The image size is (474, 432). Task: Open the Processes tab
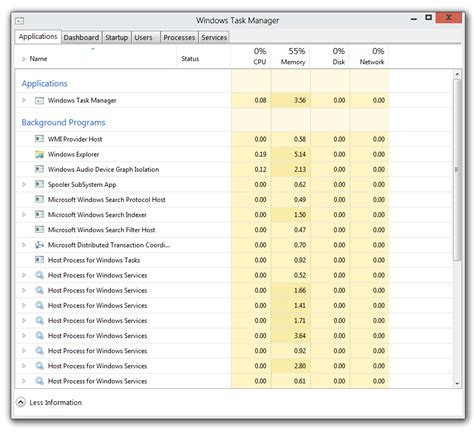coord(179,37)
